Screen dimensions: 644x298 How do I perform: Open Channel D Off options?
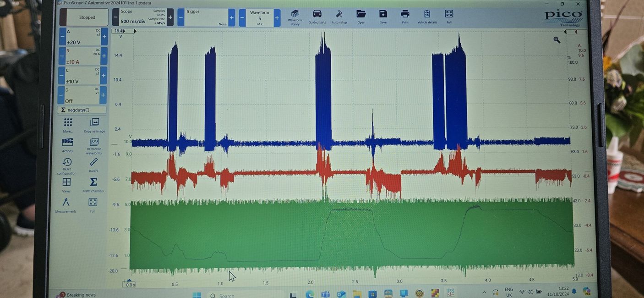[x=82, y=95]
